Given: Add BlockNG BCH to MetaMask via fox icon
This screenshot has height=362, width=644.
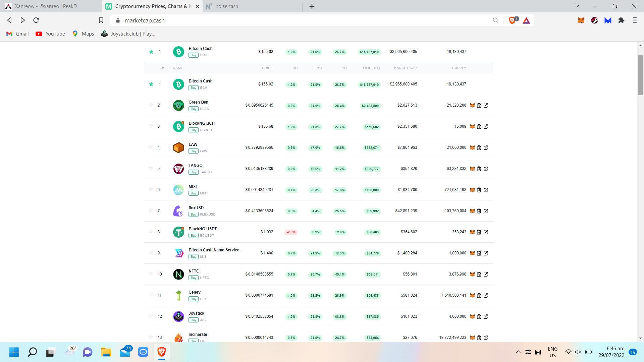Looking at the screenshot, I should pos(472,126).
